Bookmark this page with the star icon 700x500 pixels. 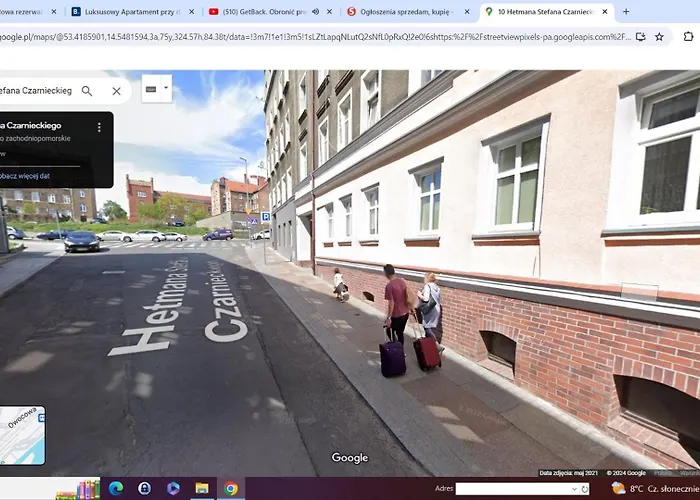[659, 37]
